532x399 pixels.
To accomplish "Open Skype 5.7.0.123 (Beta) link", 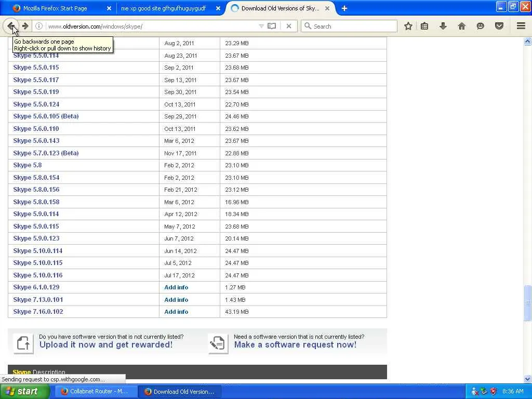I will [46, 153].
